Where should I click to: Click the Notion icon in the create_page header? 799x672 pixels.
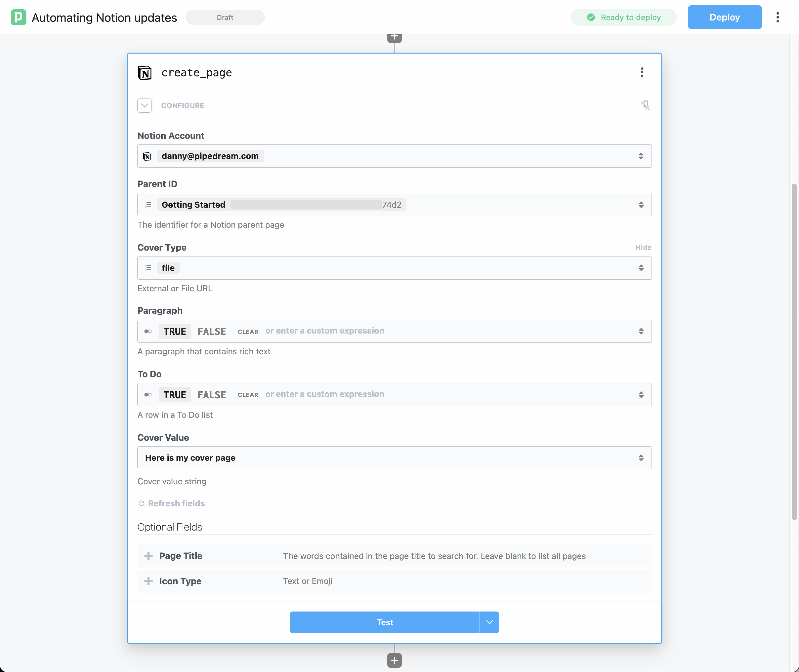click(x=145, y=72)
